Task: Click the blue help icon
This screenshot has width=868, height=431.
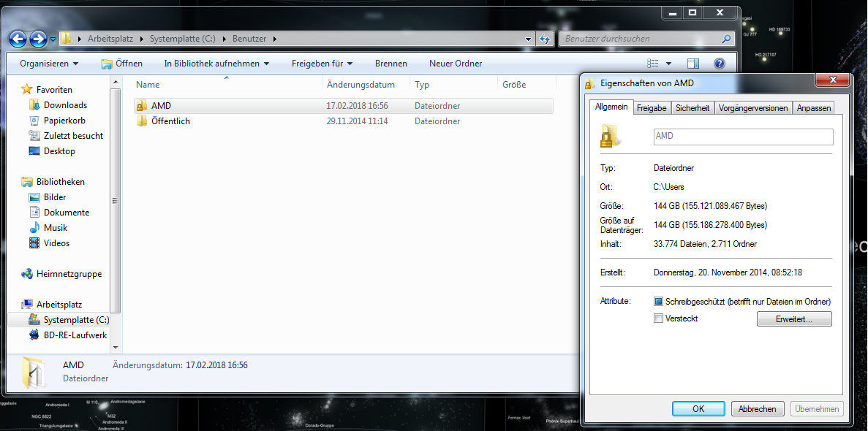Action: pyautogui.click(x=719, y=64)
